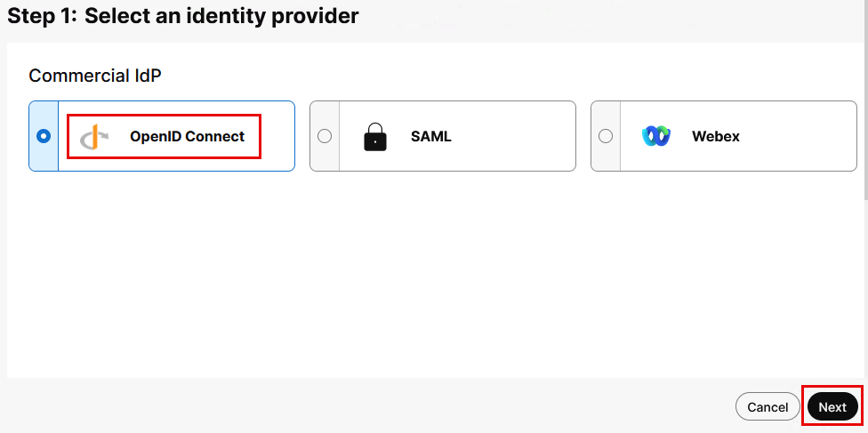Image resolution: width=868 pixels, height=433 pixels.
Task: Click the gray radio strip of the SAML card
Action: tap(325, 156)
